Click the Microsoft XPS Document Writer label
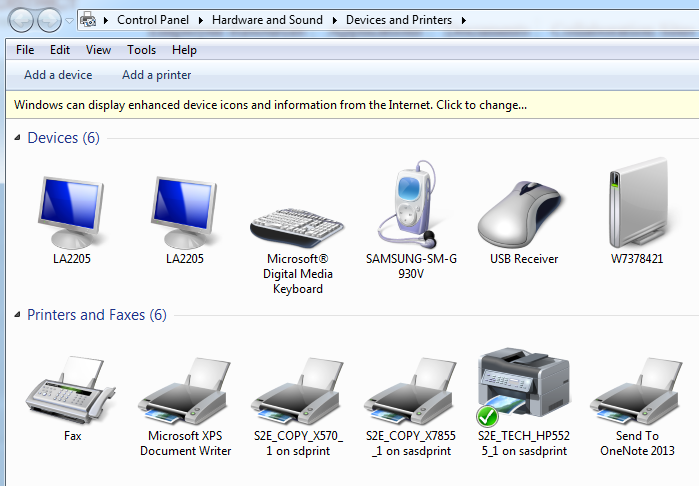This screenshot has height=486, width=699. pos(185,443)
